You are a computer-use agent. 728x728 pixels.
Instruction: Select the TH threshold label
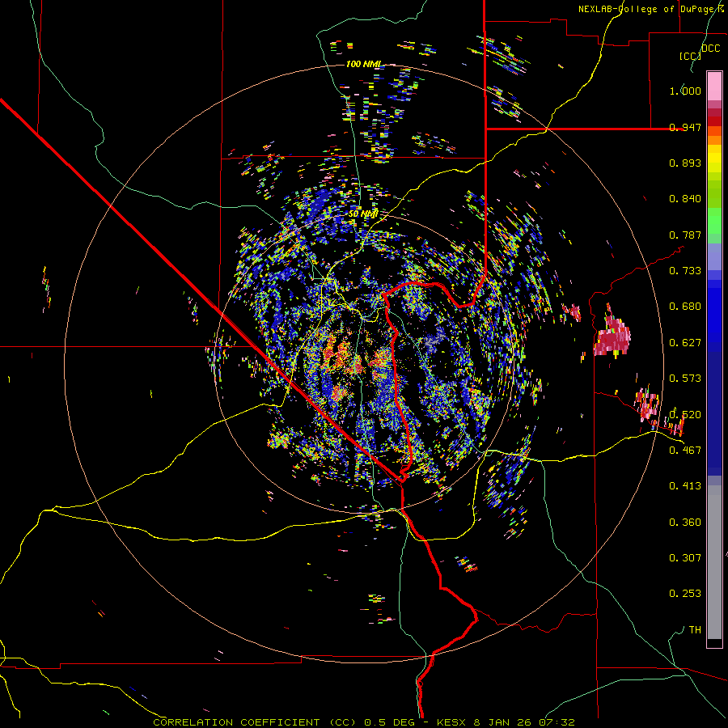pyautogui.click(x=695, y=630)
